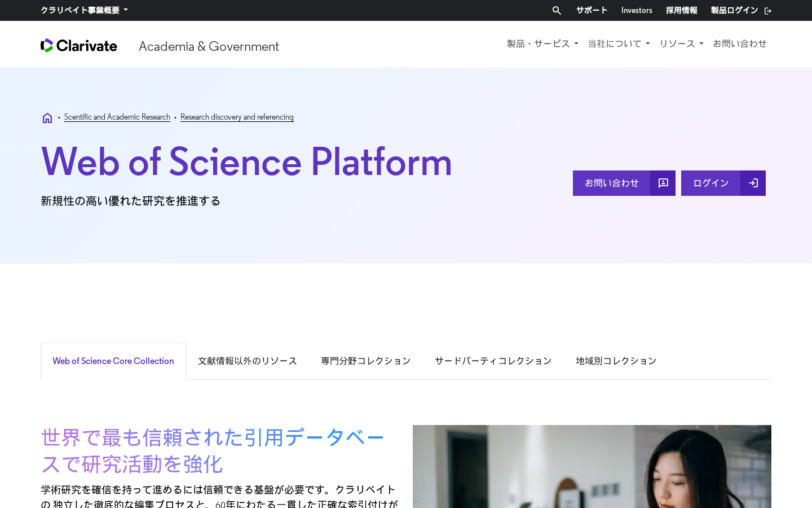812x508 pixels.
Task: Open the 当社について dropdown menu
Action: (619, 43)
